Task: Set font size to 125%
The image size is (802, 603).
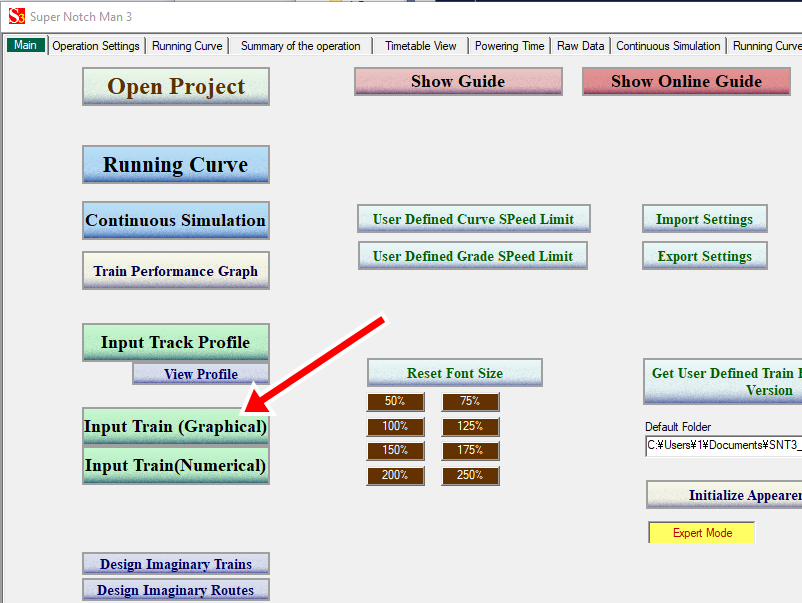Action: (471, 426)
